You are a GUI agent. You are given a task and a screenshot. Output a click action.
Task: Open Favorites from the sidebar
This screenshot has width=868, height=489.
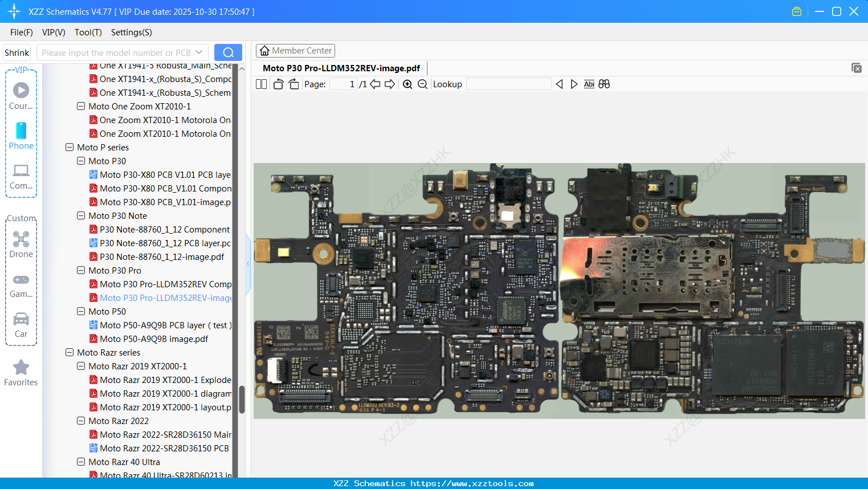pos(21,373)
